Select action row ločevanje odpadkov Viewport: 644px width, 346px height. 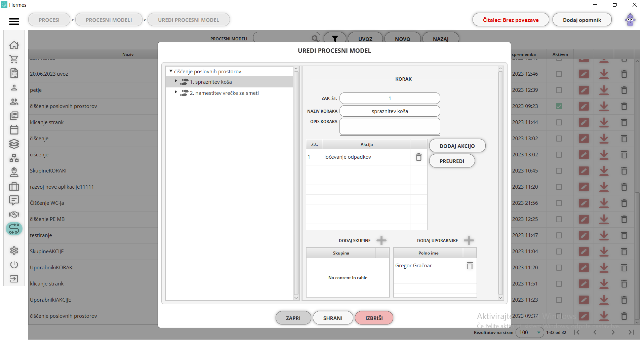coord(366,157)
